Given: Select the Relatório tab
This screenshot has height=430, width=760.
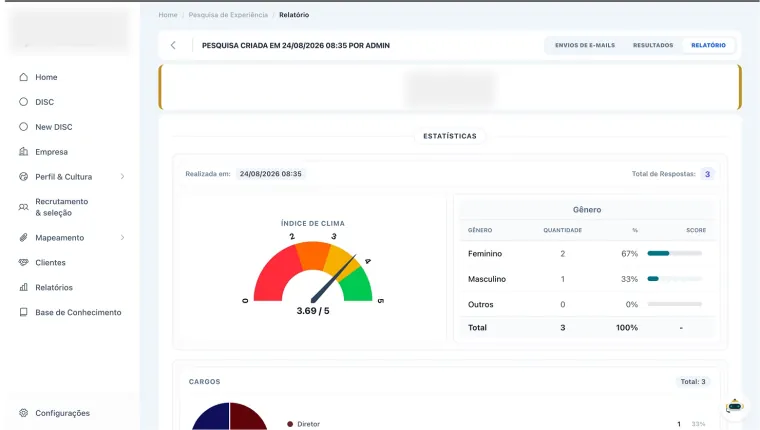Looking at the screenshot, I should point(708,45).
